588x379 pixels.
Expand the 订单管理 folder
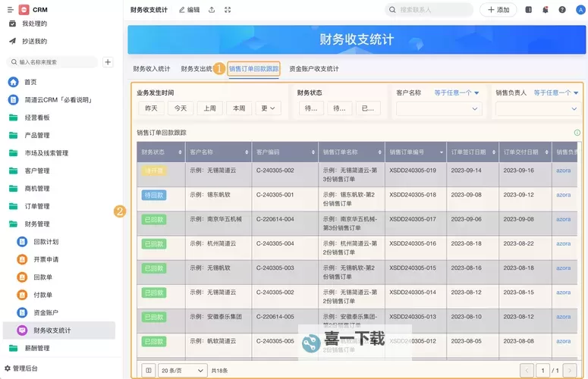point(37,206)
